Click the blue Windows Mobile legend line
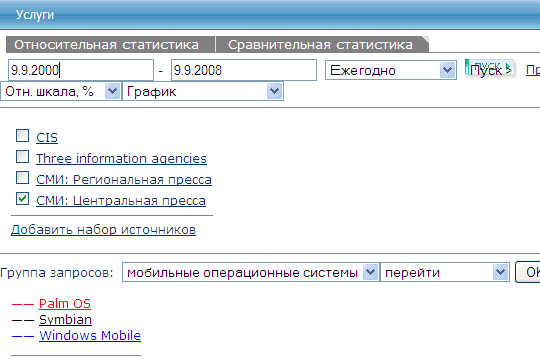 tap(23, 336)
